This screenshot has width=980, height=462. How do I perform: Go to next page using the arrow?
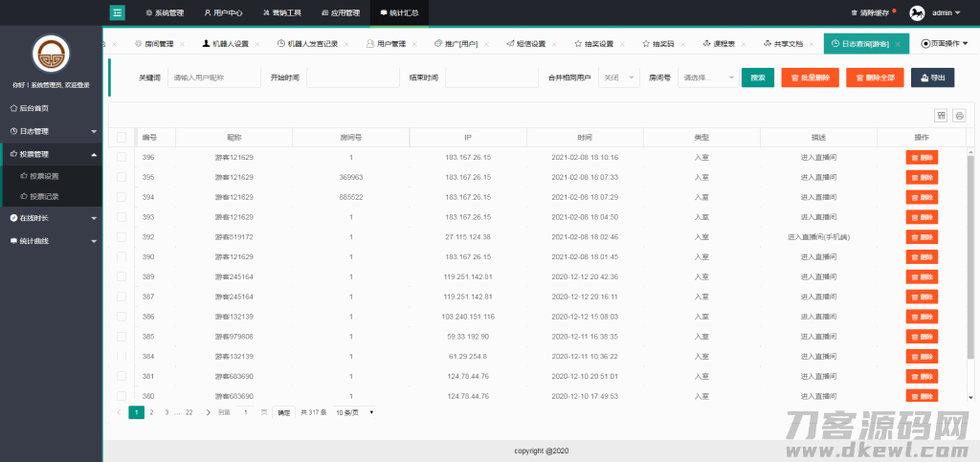[208, 412]
